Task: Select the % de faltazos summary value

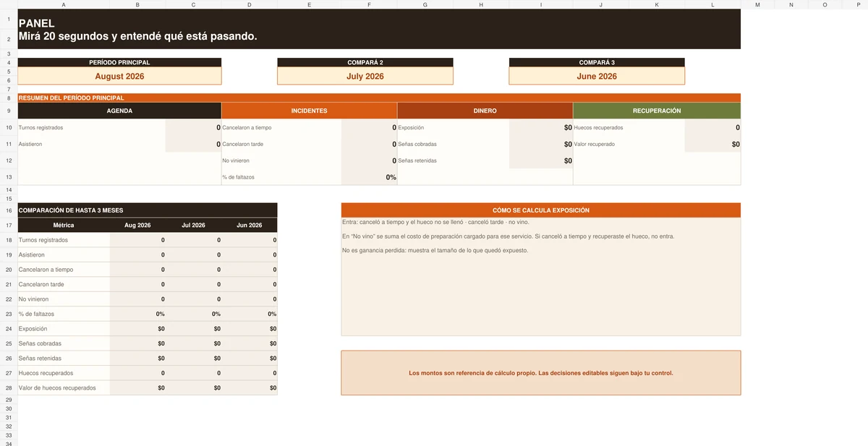Action: point(369,177)
